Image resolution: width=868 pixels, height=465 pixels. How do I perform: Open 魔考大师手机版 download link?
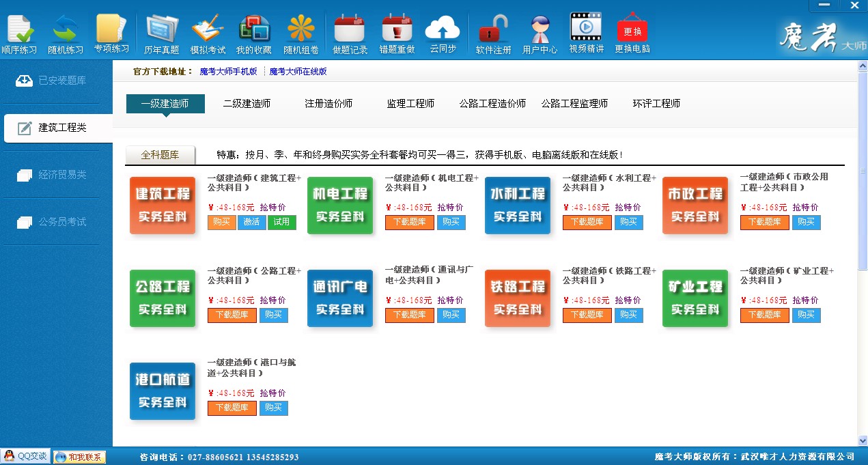[x=228, y=71]
